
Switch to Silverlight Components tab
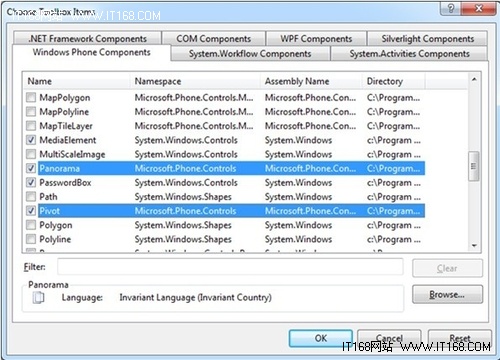click(x=428, y=39)
